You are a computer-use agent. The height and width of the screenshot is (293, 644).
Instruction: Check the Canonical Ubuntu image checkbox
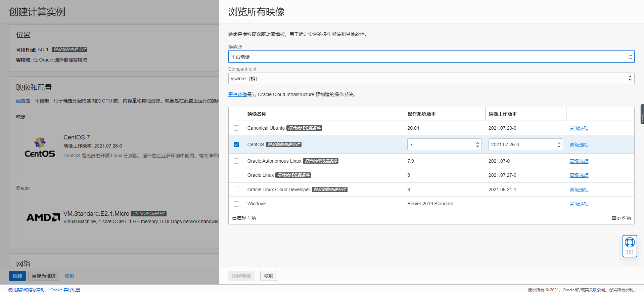236,128
